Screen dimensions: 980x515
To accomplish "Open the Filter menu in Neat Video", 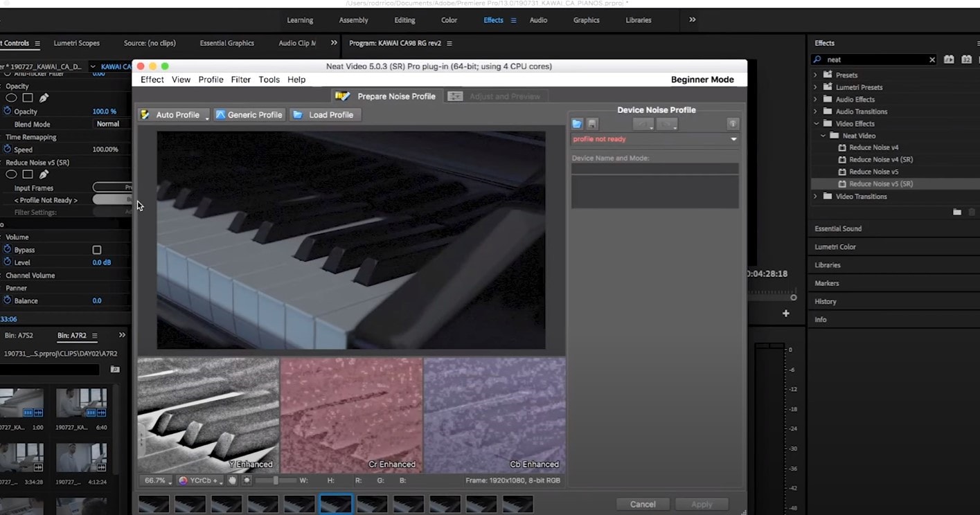I will (x=240, y=80).
